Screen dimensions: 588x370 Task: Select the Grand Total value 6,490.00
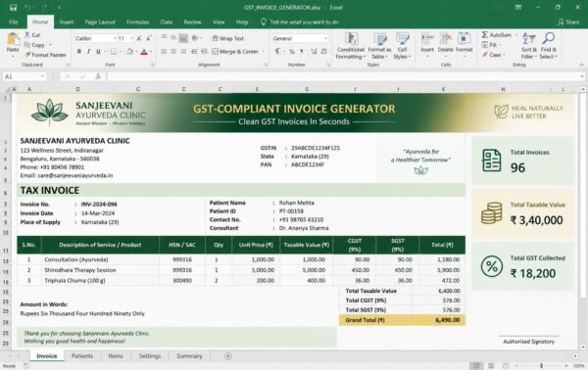point(448,320)
